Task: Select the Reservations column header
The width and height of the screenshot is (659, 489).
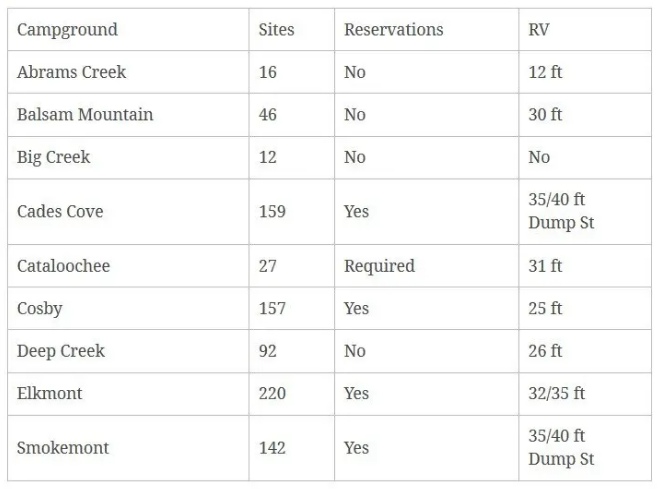Action: click(393, 30)
